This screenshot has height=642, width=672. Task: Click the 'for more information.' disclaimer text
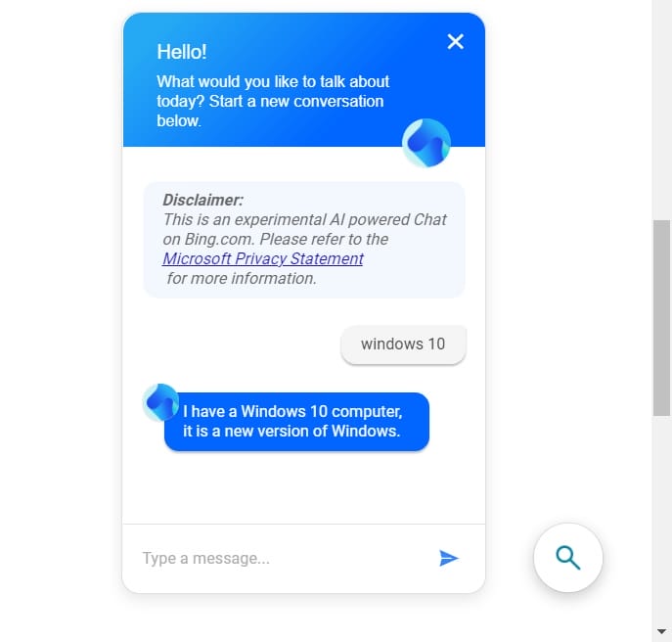[242, 278]
